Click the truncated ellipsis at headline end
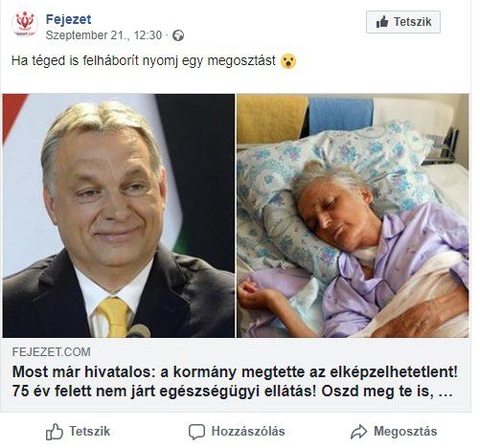480x448 pixels. coord(446,392)
